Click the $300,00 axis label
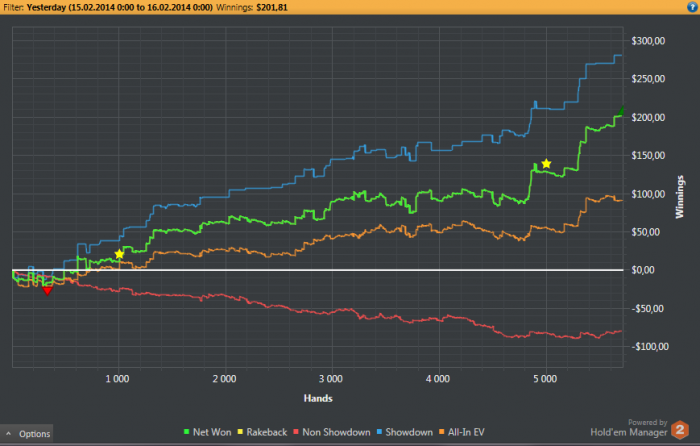This screenshot has height=446, width=700. [x=648, y=41]
